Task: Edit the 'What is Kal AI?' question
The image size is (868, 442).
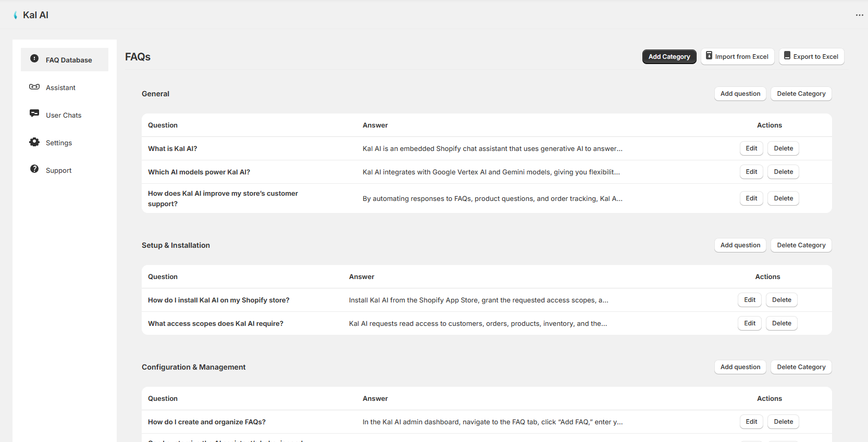Action: pyautogui.click(x=751, y=148)
